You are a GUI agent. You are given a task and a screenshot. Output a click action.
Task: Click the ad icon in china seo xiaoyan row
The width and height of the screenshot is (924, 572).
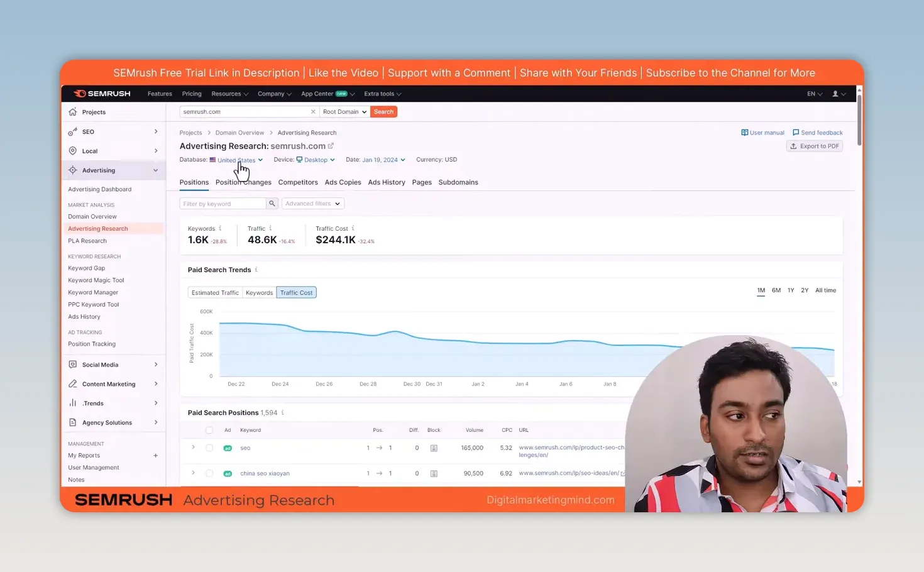[x=228, y=473]
